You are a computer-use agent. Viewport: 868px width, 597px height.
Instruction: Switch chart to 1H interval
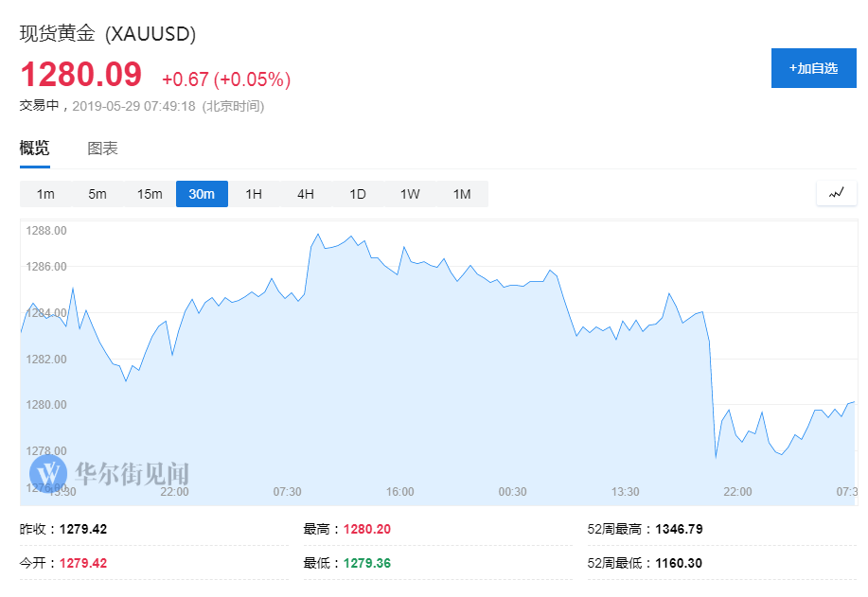254,194
